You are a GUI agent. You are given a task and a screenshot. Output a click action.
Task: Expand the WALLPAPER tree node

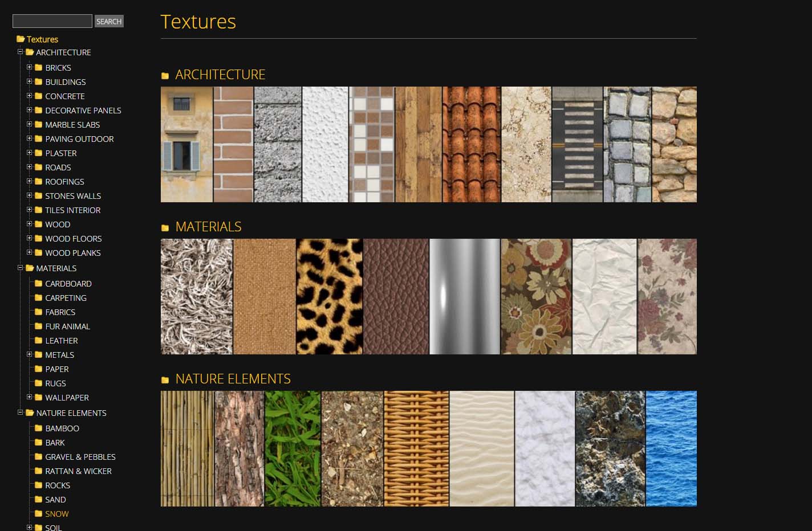tap(29, 397)
